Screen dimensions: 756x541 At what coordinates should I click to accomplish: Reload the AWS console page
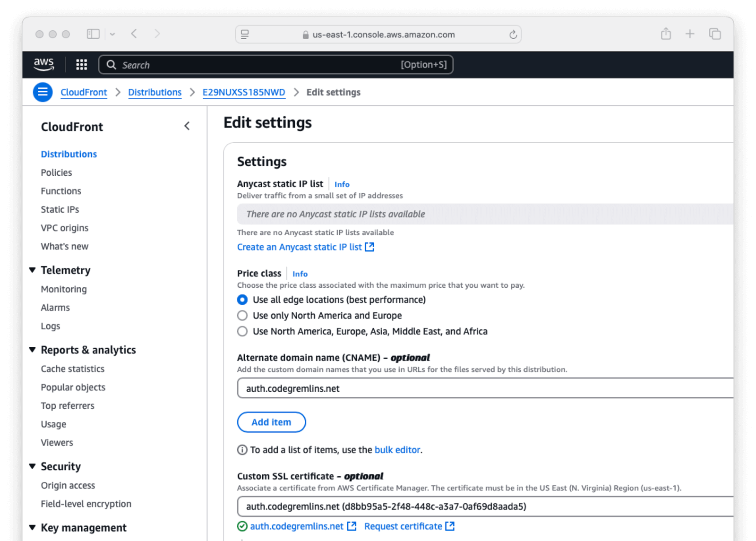coord(513,34)
